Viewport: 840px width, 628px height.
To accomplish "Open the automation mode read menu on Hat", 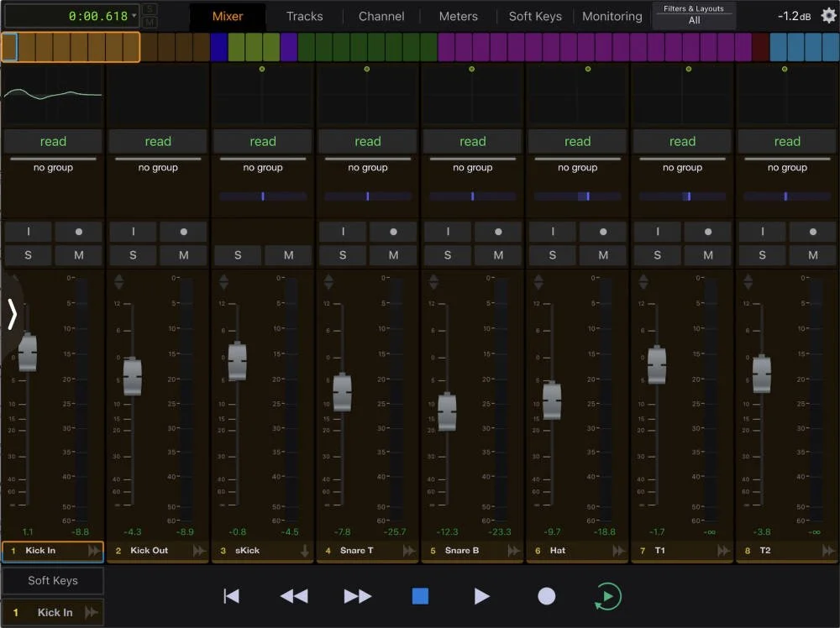I will pyautogui.click(x=578, y=141).
